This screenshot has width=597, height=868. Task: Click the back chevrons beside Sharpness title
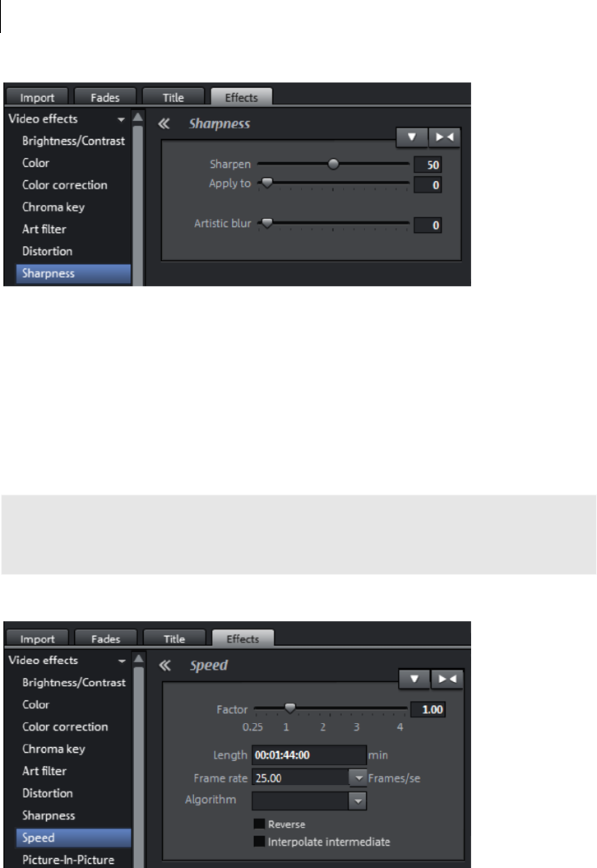164,124
